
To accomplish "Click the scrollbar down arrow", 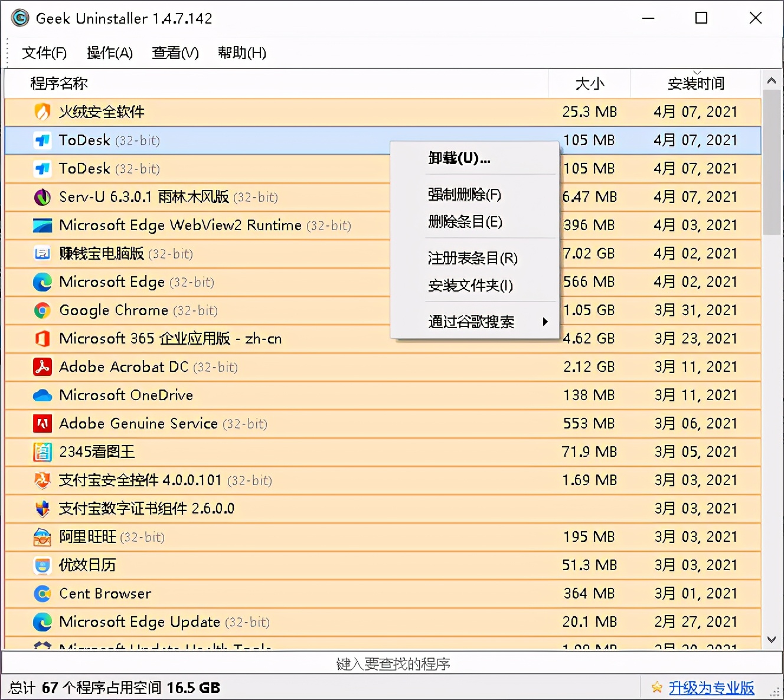I will [x=772, y=640].
